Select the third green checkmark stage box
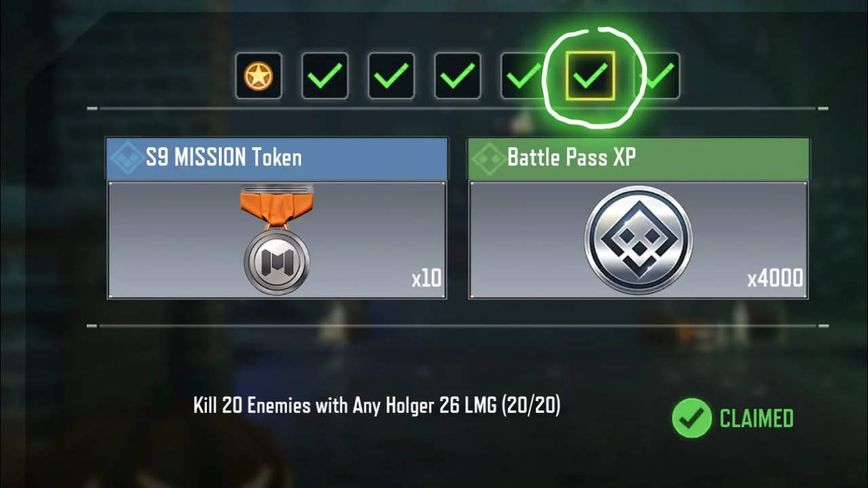The width and height of the screenshot is (868, 488). pos(458,76)
